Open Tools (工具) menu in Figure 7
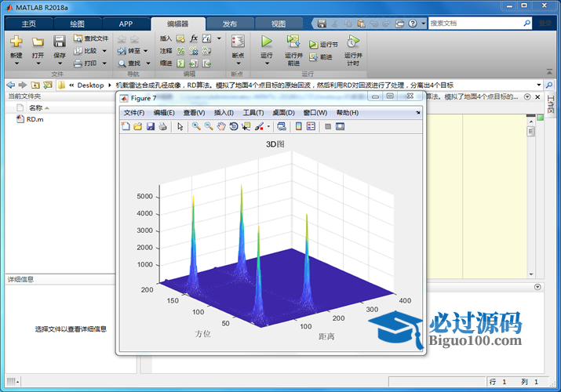 point(253,113)
